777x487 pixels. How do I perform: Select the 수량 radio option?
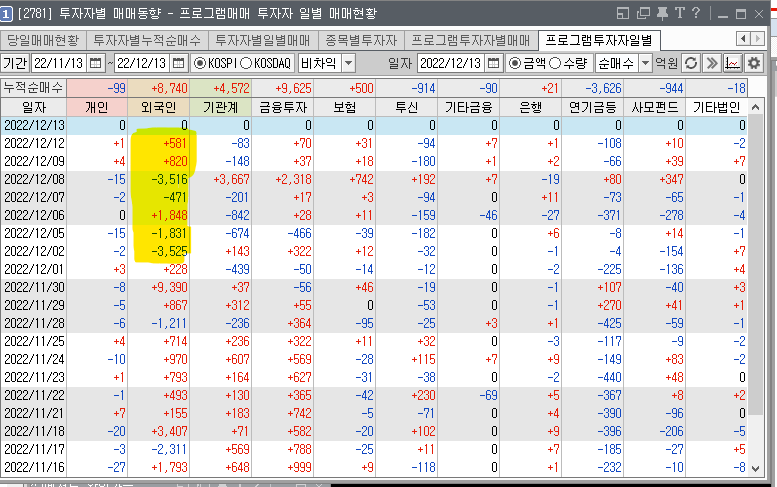pyautogui.click(x=555, y=63)
